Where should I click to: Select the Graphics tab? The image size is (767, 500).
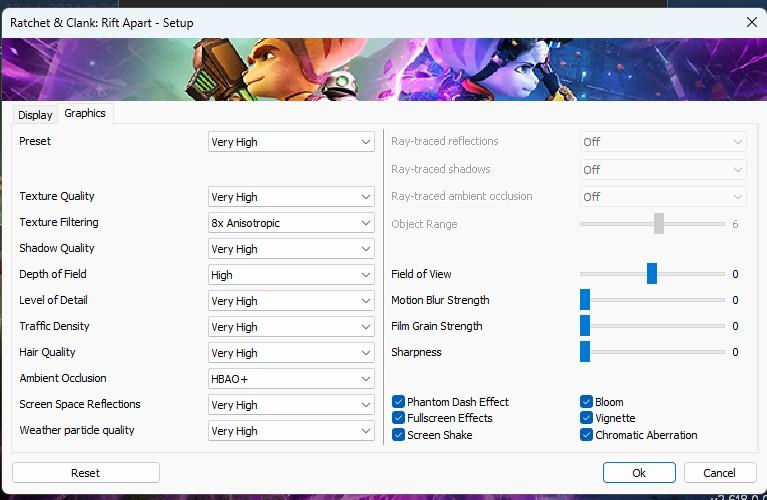[x=85, y=114]
